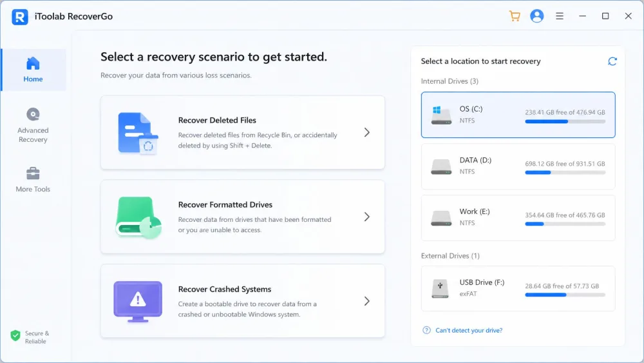Click the exFAT file system label
This screenshot has height=363, width=644.
pyautogui.click(x=468, y=294)
